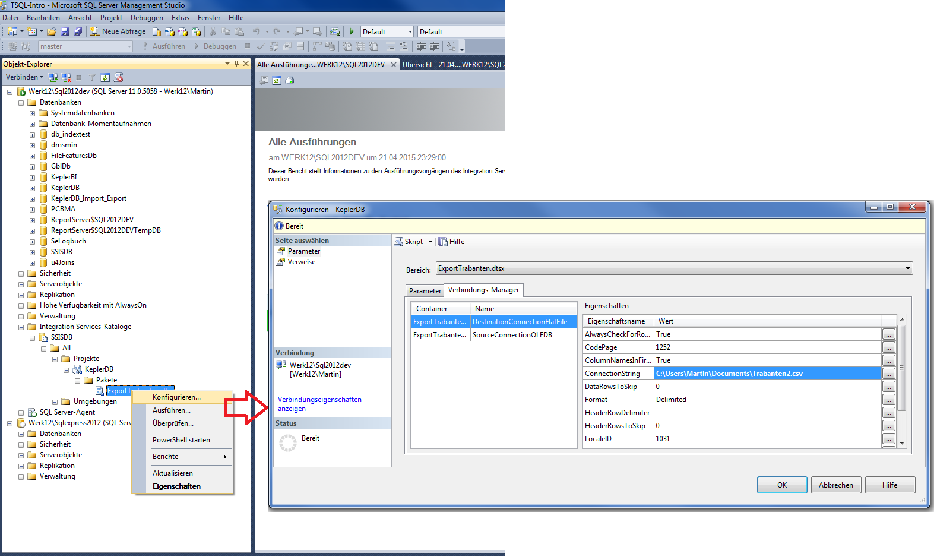Open the master database dropdown

tap(129, 46)
